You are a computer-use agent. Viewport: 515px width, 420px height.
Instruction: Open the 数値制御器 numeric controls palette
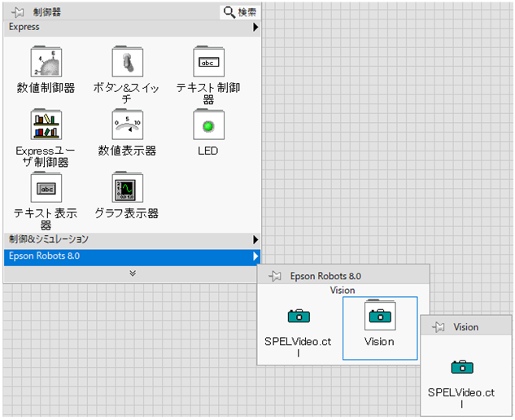point(46,62)
